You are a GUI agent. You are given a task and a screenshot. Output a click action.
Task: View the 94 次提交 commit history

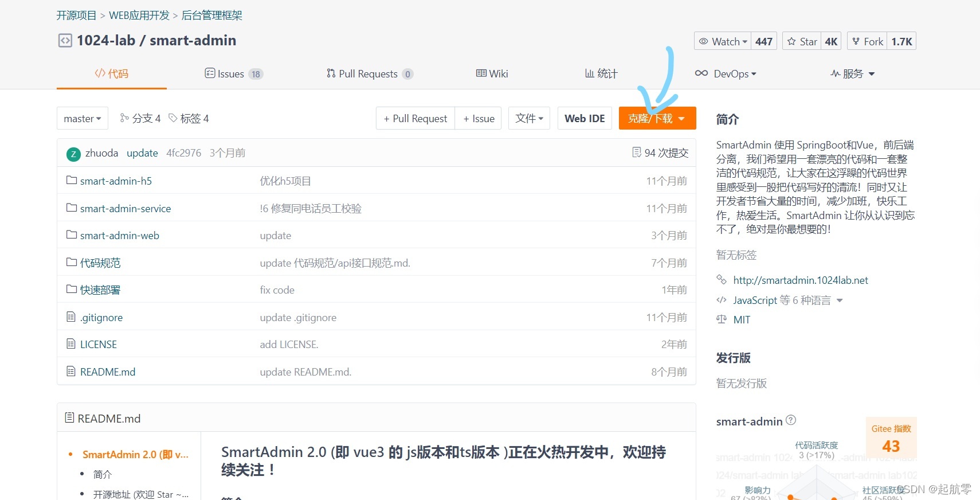[661, 153]
